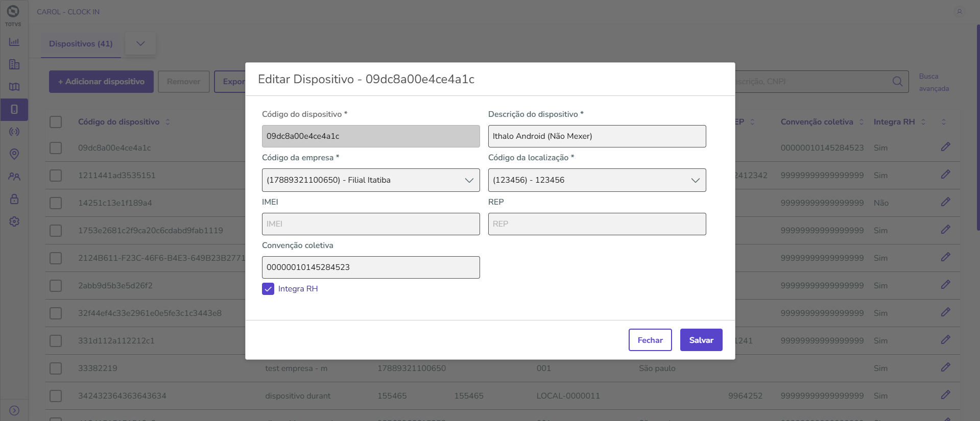Open the users group sidebar icon
980x421 pixels.
click(14, 177)
